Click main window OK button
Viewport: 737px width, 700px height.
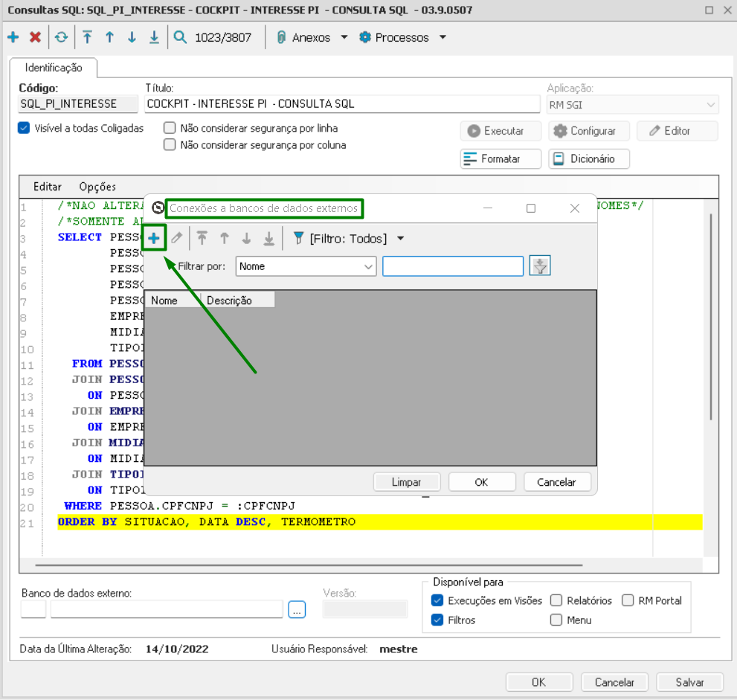[539, 682]
